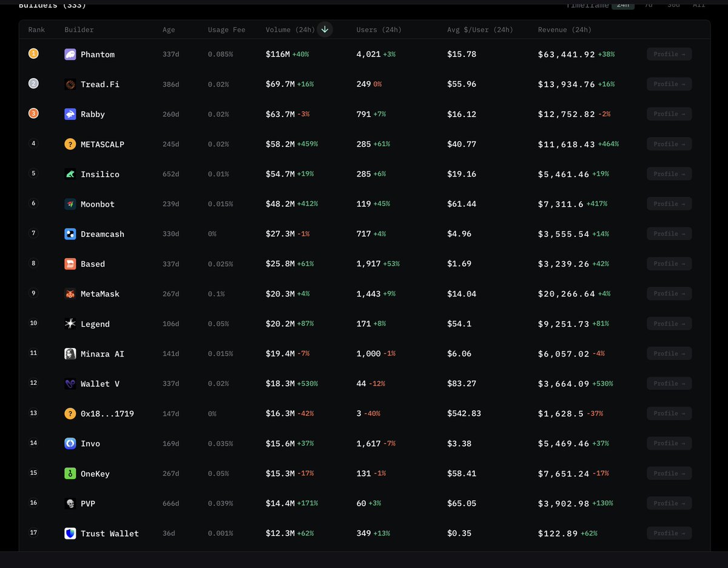Click the METASCALP question-mark logo icon

tap(70, 144)
